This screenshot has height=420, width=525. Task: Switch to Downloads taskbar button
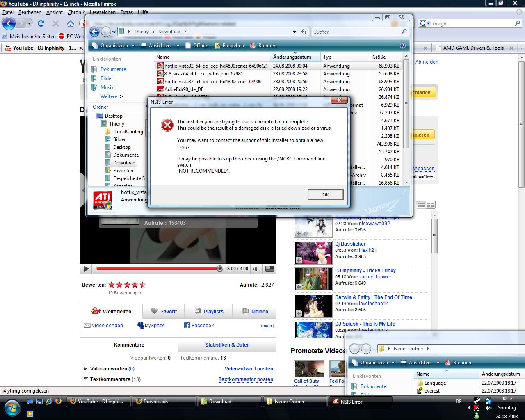164,402
